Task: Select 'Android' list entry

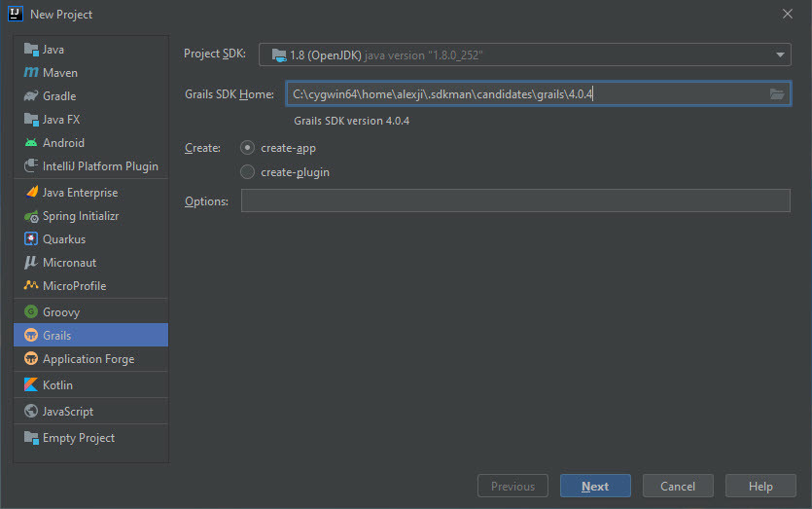Action: click(64, 143)
